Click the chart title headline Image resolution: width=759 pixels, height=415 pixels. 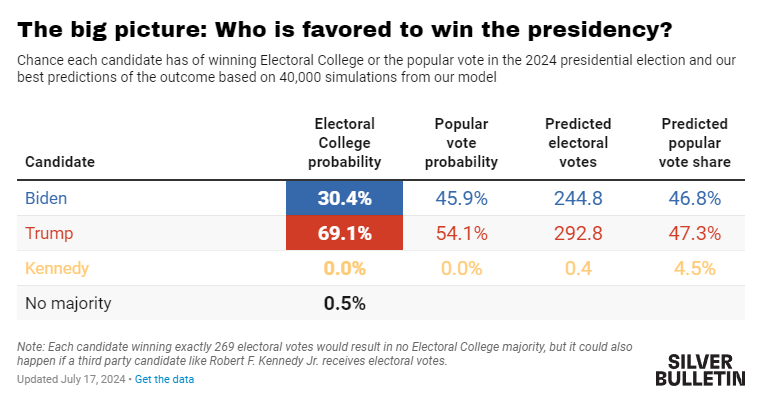click(345, 30)
